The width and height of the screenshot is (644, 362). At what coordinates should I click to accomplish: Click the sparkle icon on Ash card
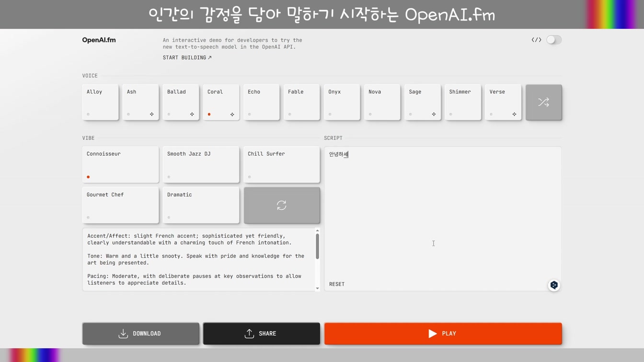tap(152, 114)
